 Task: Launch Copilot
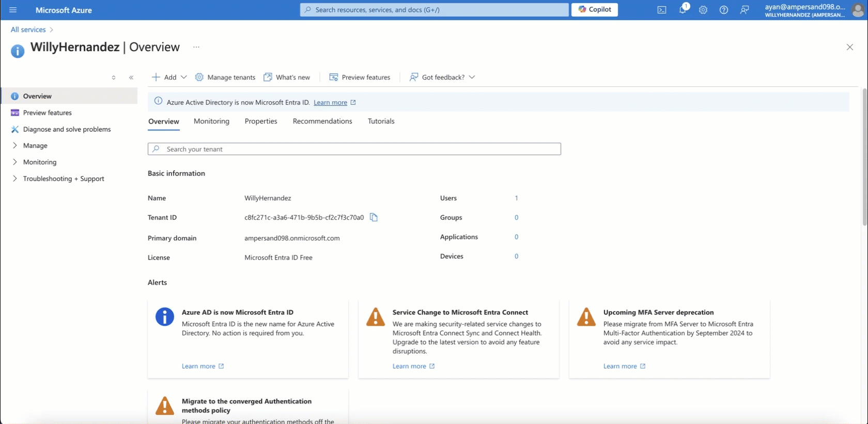click(x=595, y=9)
